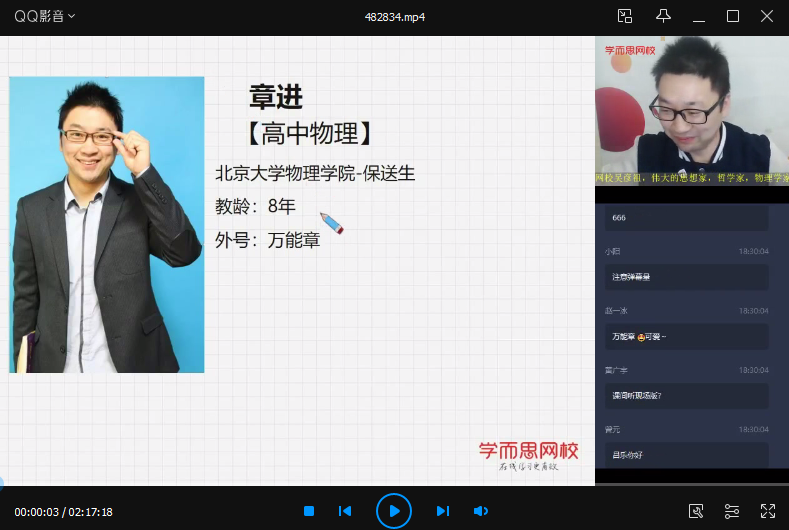Screen dimensions: 789x530
Task: Click the webcam feed of the teacher
Action: point(691,110)
